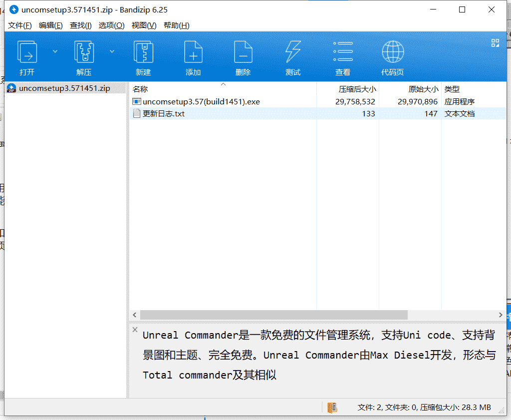The image size is (511, 420).
Task: Click the Delete (删除) toolbar icon
Action: (x=243, y=51)
